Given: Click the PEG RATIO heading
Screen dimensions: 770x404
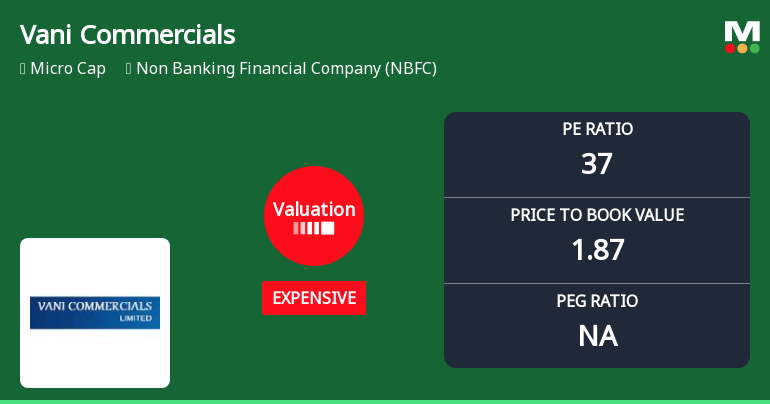Looking at the screenshot, I should pyautogui.click(x=597, y=301).
